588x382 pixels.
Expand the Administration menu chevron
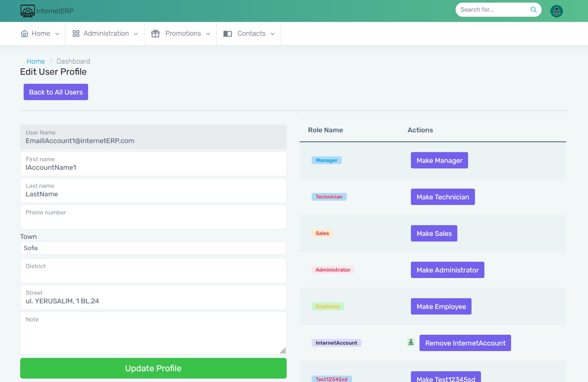point(136,34)
